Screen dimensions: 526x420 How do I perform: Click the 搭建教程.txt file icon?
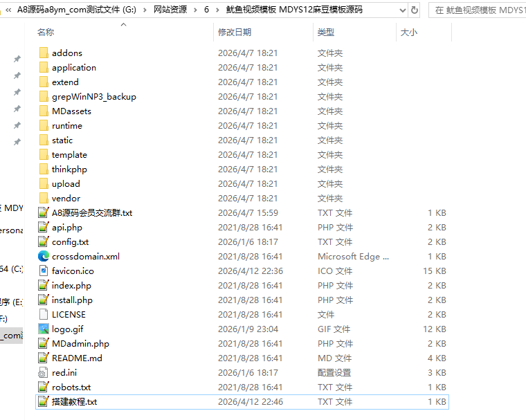pyautogui.click(x=44, y=401)
